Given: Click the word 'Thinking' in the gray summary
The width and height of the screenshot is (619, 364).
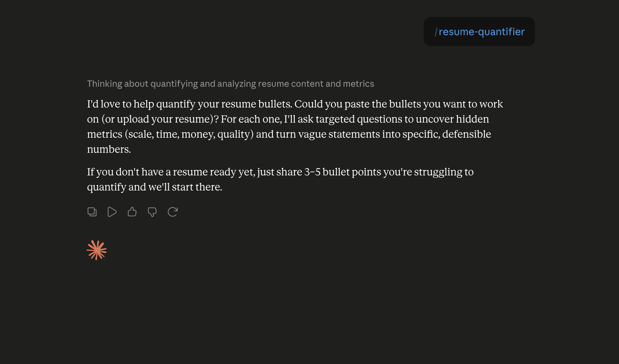Looking at the screenshot, I should [x=104, y=84].
